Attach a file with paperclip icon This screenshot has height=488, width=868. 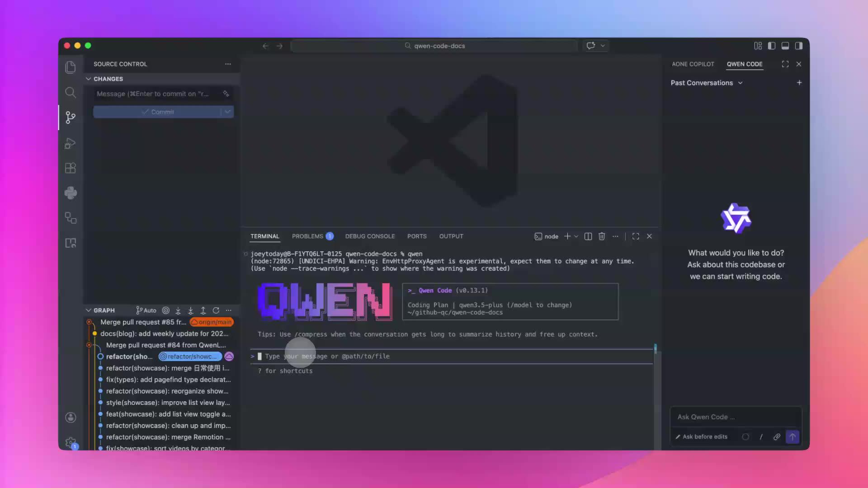pyautogui.click(x=777, y=437)
